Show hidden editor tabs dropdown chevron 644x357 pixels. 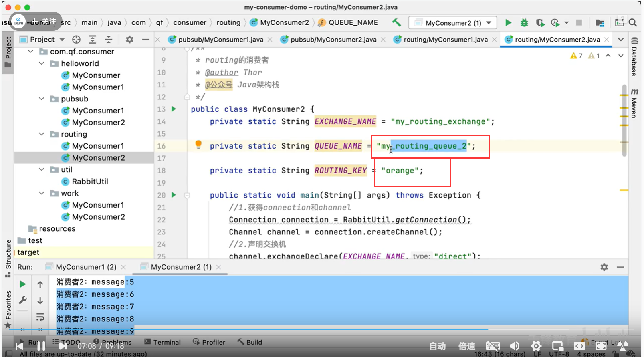click(621, 39)
